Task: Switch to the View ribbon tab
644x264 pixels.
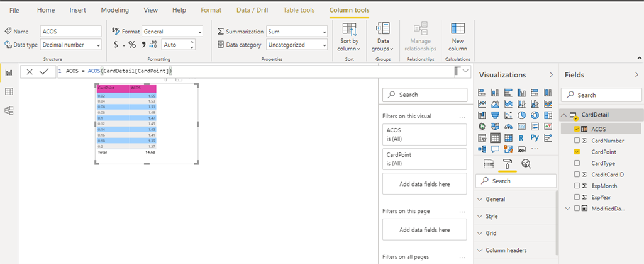Action: pyautogui.click(x=150, y=10)
